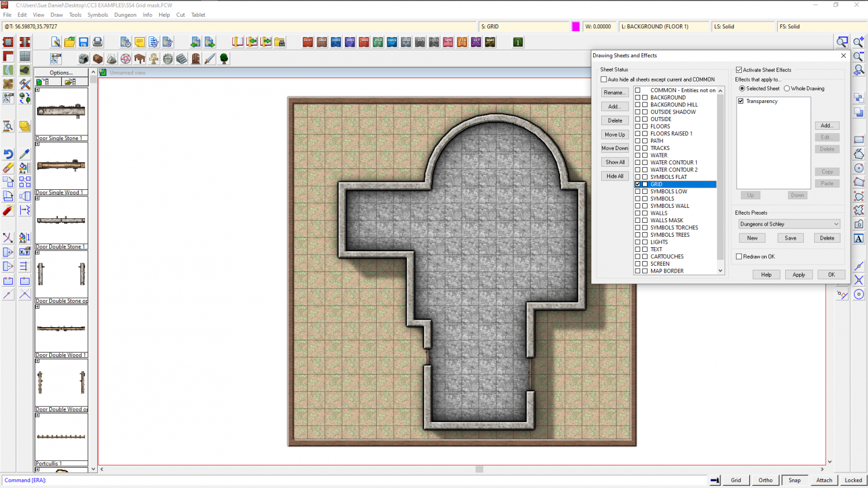Expand the Portcullis 1 symbol
Viewport: 868px width, 488px height.
38,415
